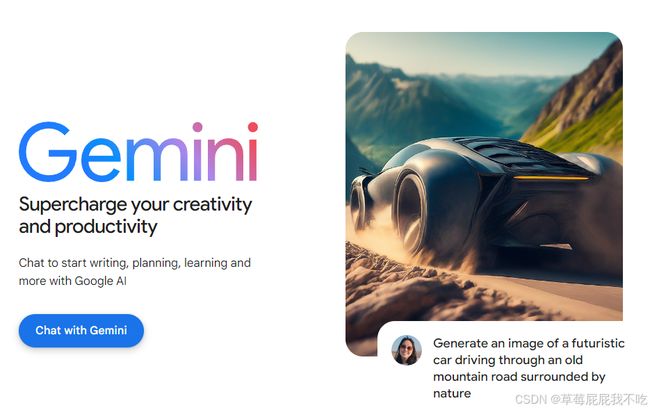Image resolution: width=650 pixels, height=410 pixels.
Task: Click the red dot on Gemini's last i
Action: [x=253, y=127]
